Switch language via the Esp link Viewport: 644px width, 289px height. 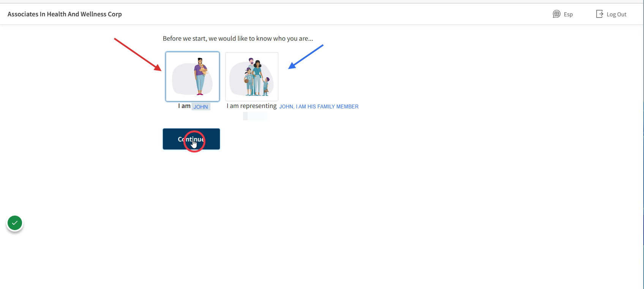[x=568, y=14]
